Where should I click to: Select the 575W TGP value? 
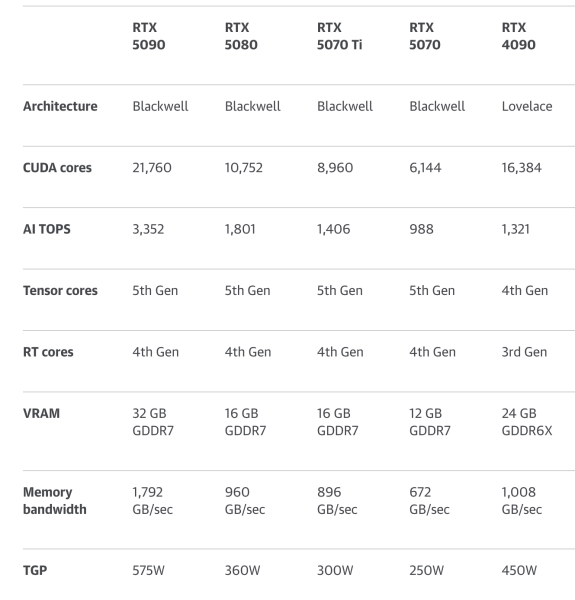148,570
